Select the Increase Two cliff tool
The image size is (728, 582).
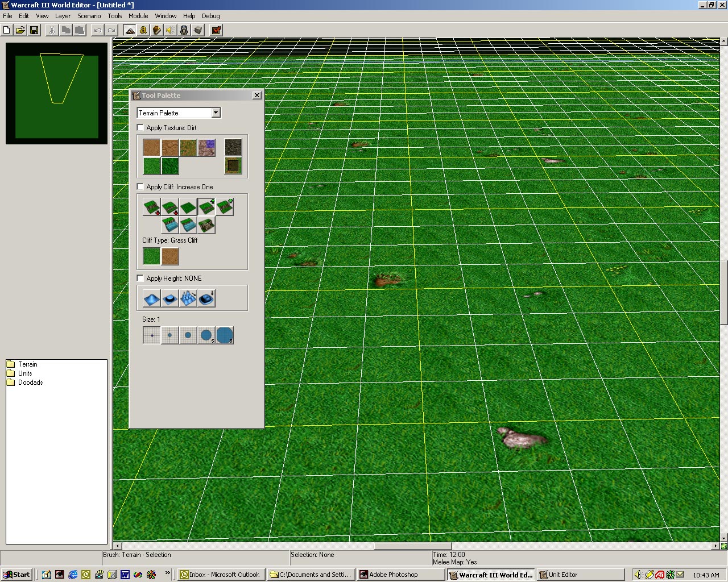click(x=225, y=207)
